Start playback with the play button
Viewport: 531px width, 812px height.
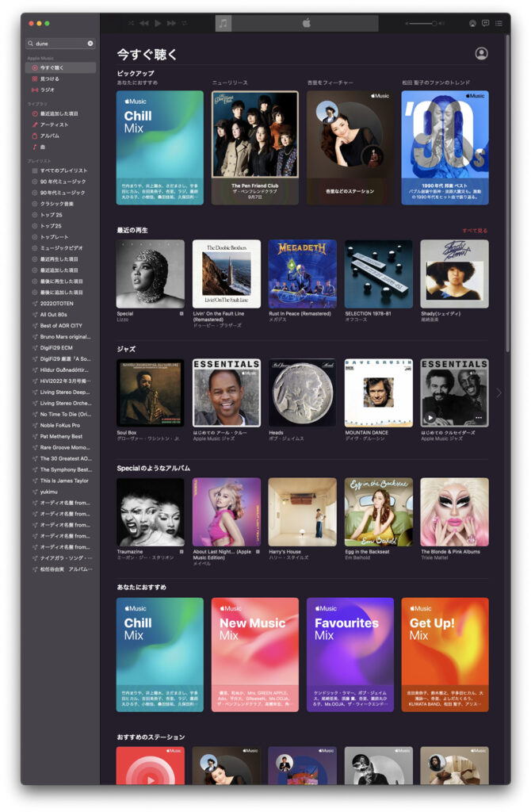(158, 23)
